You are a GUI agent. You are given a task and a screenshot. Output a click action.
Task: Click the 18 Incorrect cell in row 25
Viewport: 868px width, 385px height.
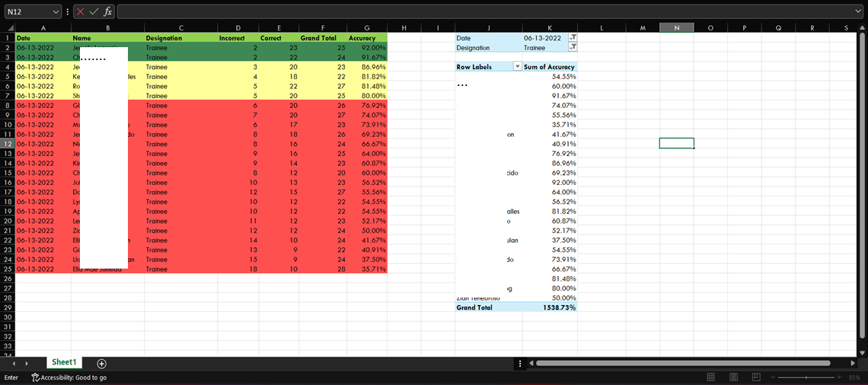[x=238, y=269]
